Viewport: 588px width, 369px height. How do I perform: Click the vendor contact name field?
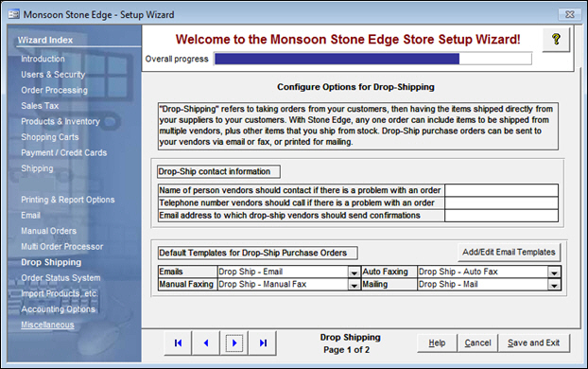click(501, 190)
